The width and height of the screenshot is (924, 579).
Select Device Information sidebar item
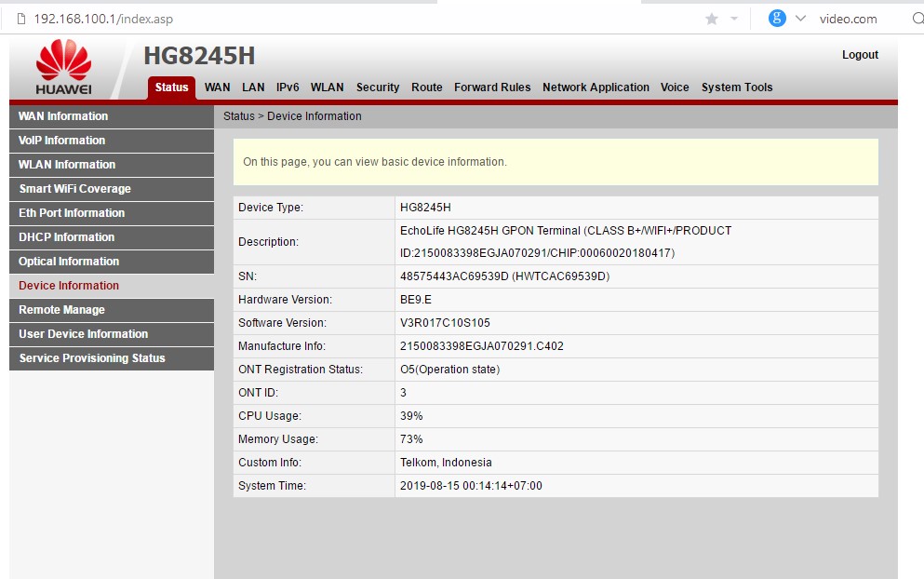click(112, 286)
